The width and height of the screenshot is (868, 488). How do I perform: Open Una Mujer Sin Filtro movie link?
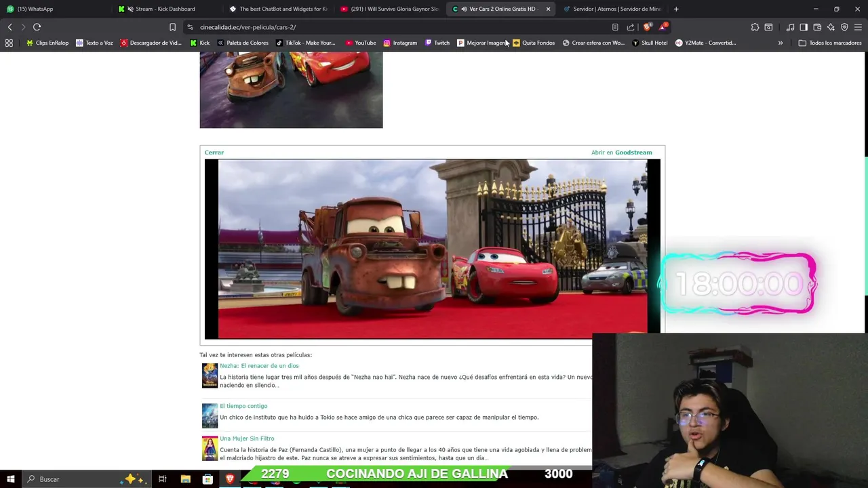[247, 439]
